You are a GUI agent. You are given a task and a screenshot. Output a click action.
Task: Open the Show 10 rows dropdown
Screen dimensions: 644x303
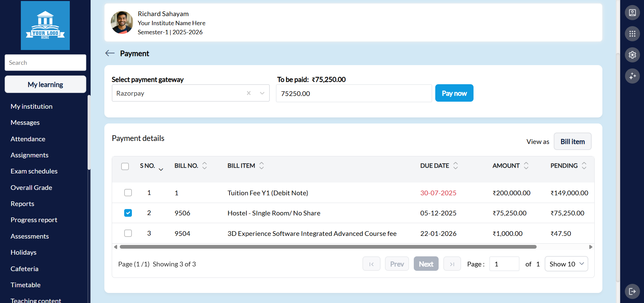pyautogui.click(x=566, y=264)
